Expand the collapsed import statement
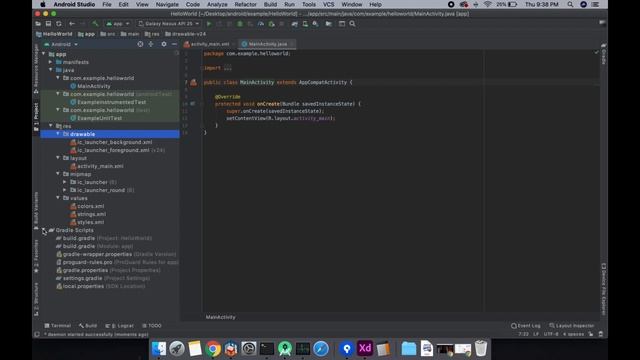The height and width of the screenshot is (360, 640). pyautogui.click(x=227, y=68)
